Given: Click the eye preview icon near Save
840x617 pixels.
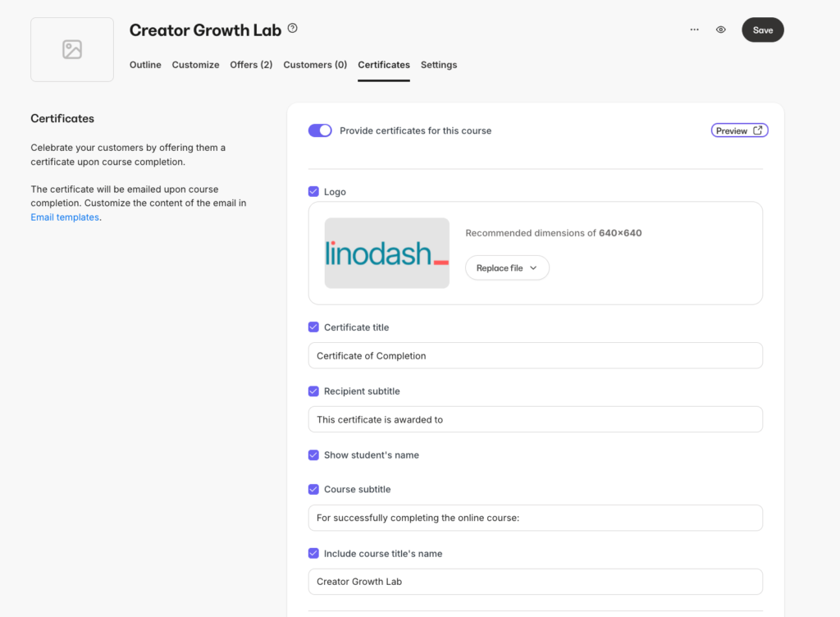Looking at the screenshot, I should coord(721,30).
